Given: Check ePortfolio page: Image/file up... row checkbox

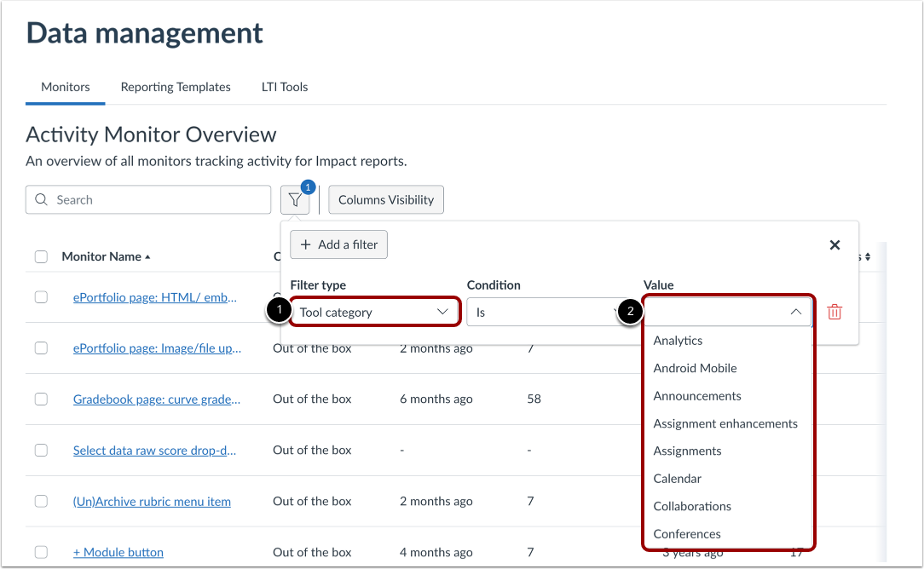Looking at the screenshot, I should pyautogui.click(x=41, y=348).
